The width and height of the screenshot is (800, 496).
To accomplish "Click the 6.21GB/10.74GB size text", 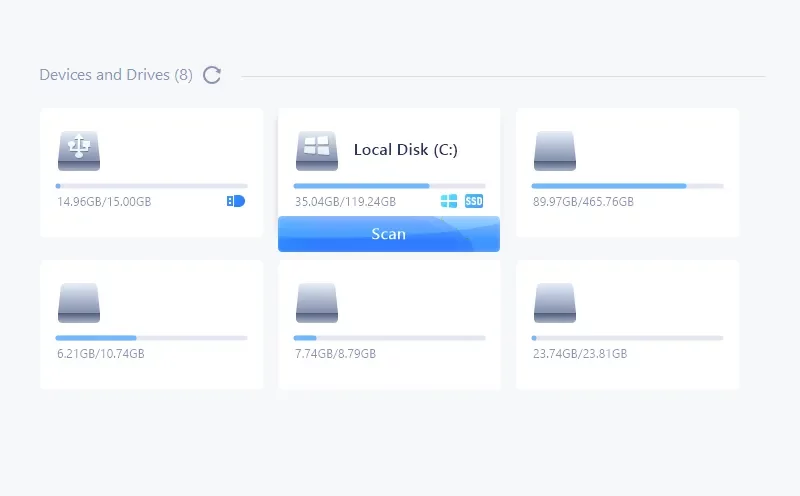I will [101, 354].
